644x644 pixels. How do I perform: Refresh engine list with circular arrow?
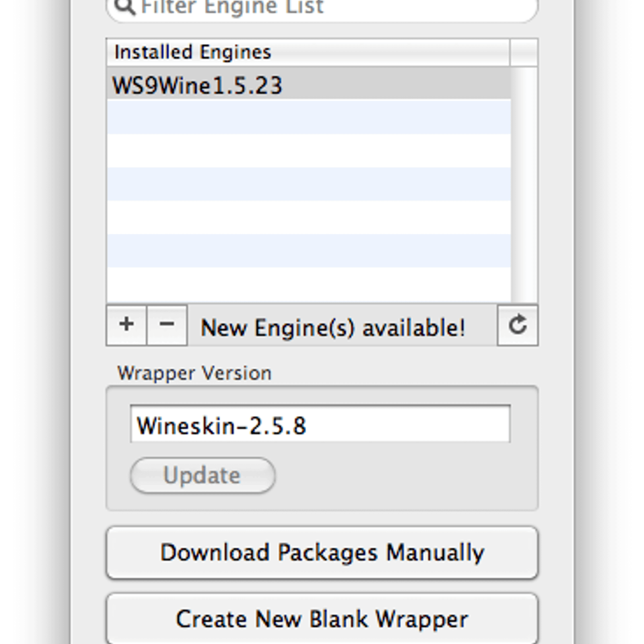(518, 325)
